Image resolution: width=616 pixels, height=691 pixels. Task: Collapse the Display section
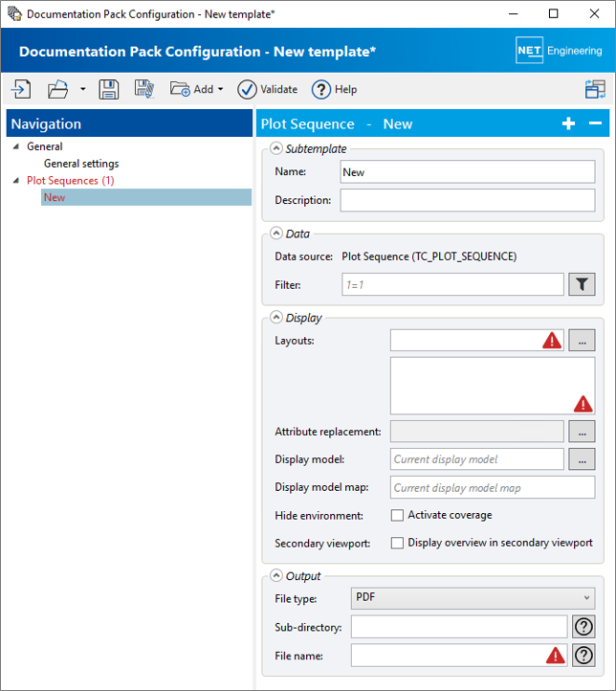coord(276,318)
